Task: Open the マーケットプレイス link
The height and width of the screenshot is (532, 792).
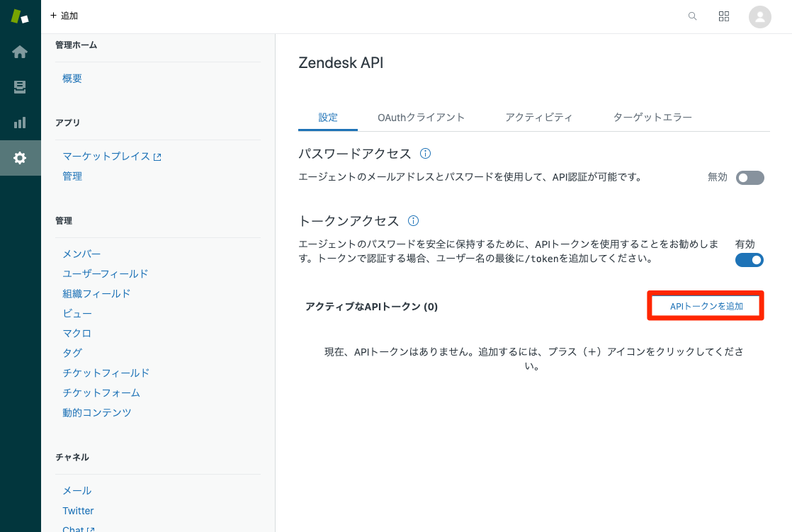Action: [112, 156]
